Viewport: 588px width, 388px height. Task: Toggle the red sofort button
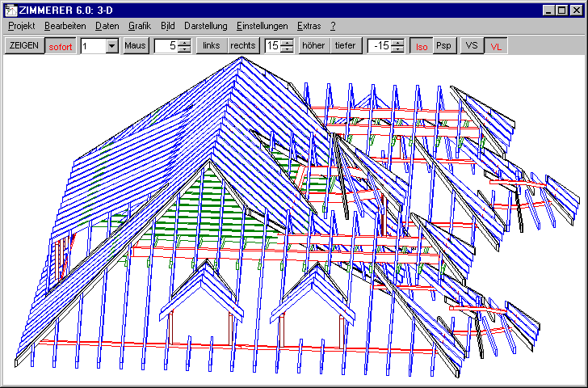pyautogui.click(x=61, y=46)
